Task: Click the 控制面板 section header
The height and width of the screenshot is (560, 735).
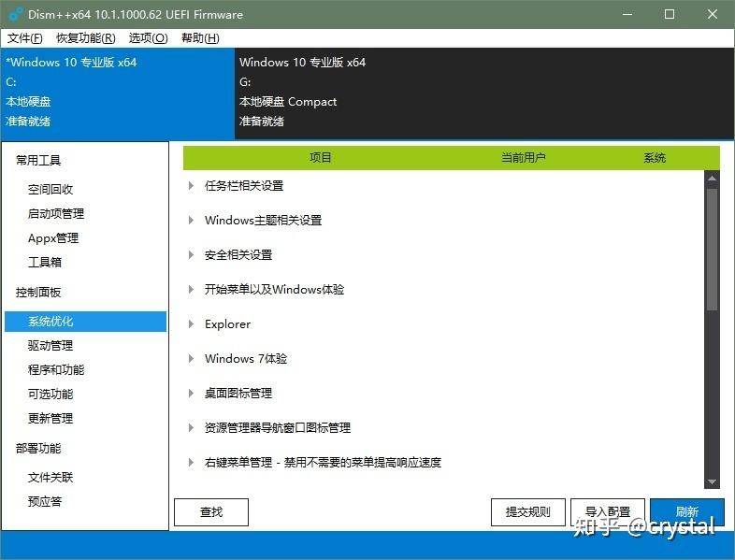Action: (x=38, y=293)
